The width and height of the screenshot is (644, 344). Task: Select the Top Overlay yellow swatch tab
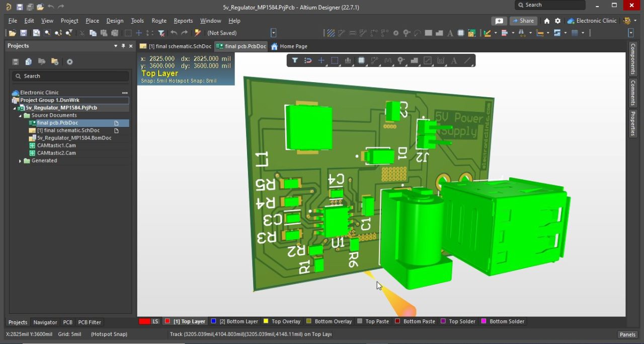point(282,321)
